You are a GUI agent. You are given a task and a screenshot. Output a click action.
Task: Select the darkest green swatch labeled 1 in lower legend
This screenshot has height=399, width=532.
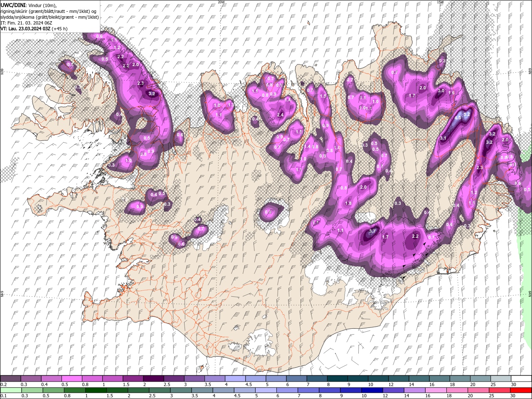tap(96, 390)
